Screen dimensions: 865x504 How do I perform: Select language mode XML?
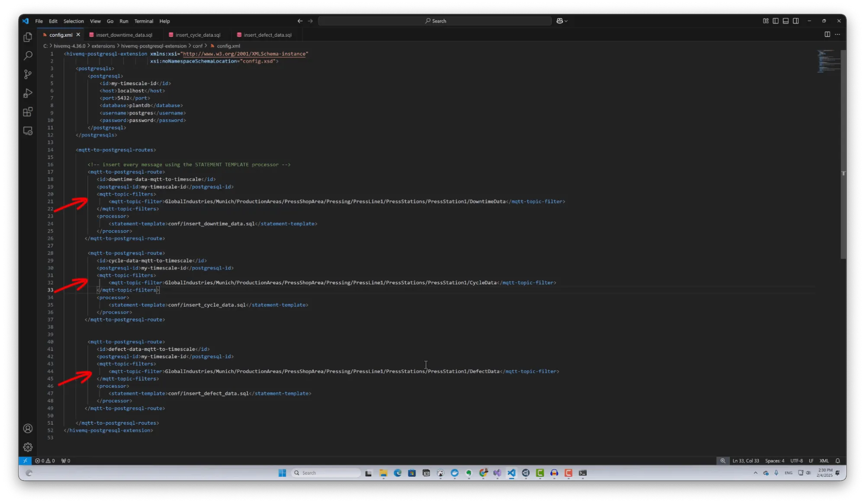click(824, 461)
